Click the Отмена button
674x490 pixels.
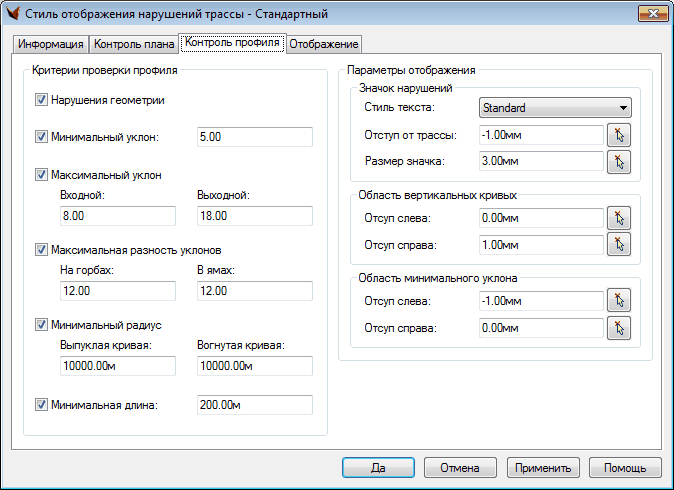(460, 467)
